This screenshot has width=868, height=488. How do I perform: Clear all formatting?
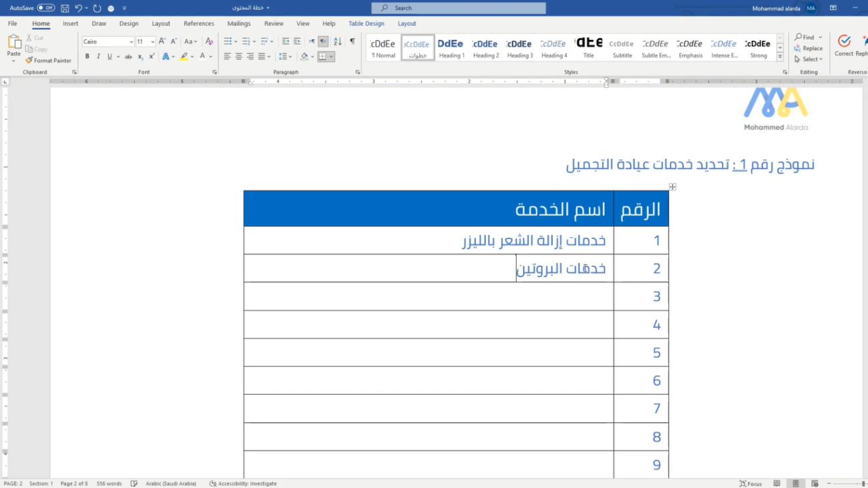pos(209,41)
